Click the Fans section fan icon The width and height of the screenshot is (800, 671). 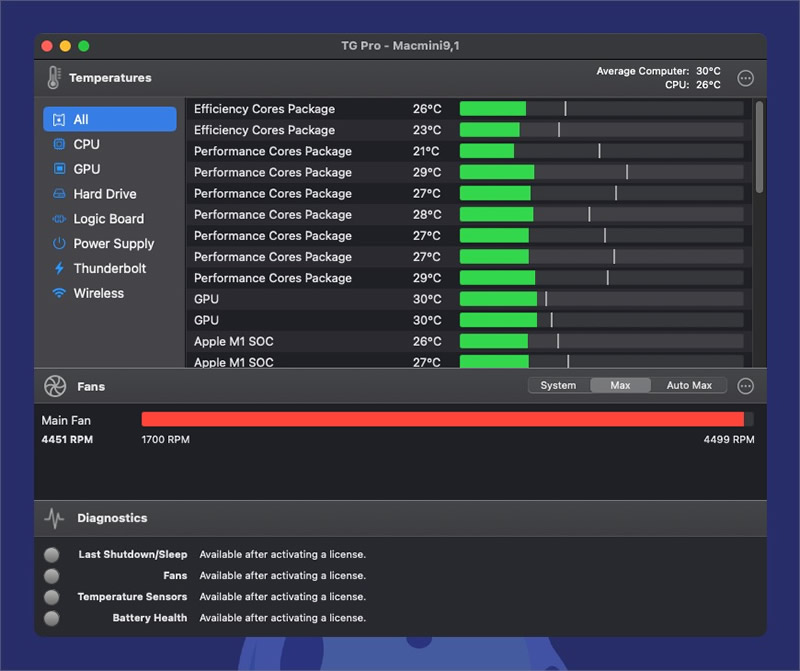pos(55,386)
